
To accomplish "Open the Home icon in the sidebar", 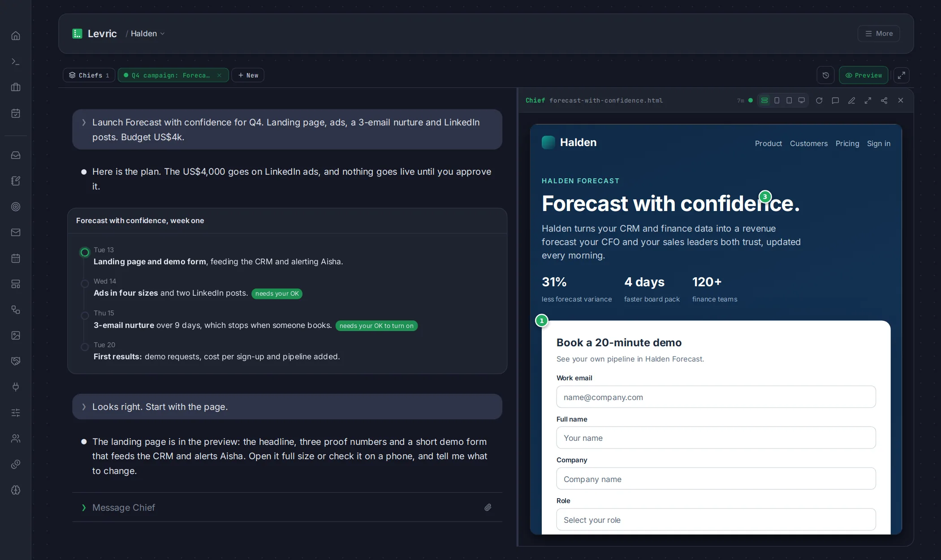I will pos(16,36).
